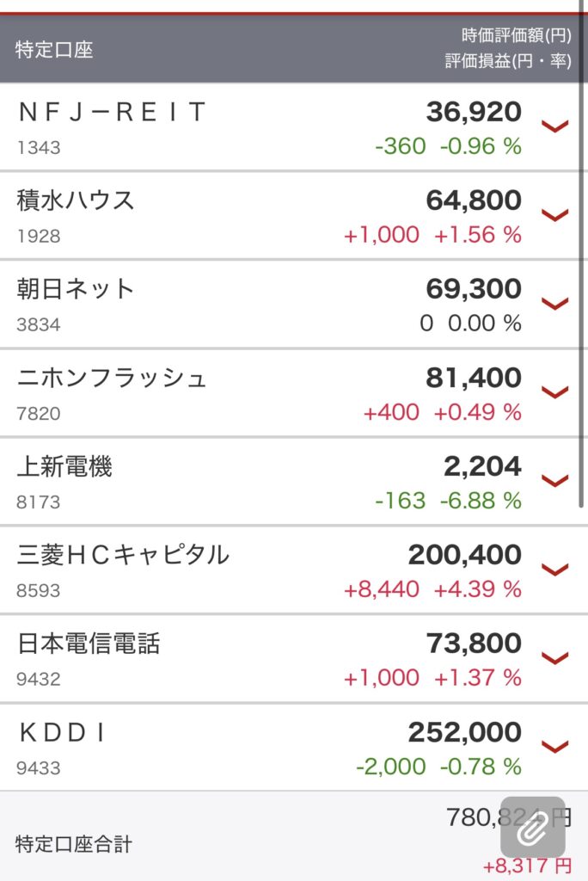The height and width of the screenshot is (881, 588).
Task: Expand the 朝日ネット row chevron
Action: click(554, 304)
